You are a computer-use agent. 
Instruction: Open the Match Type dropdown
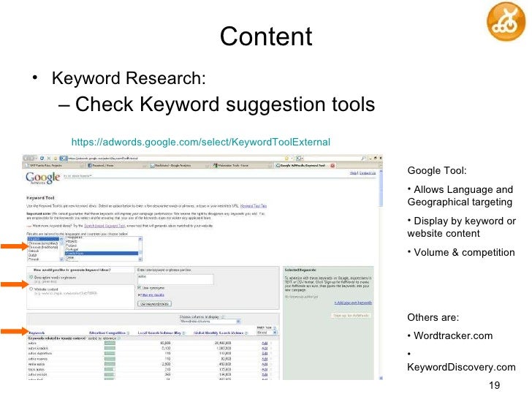point(267,332)
